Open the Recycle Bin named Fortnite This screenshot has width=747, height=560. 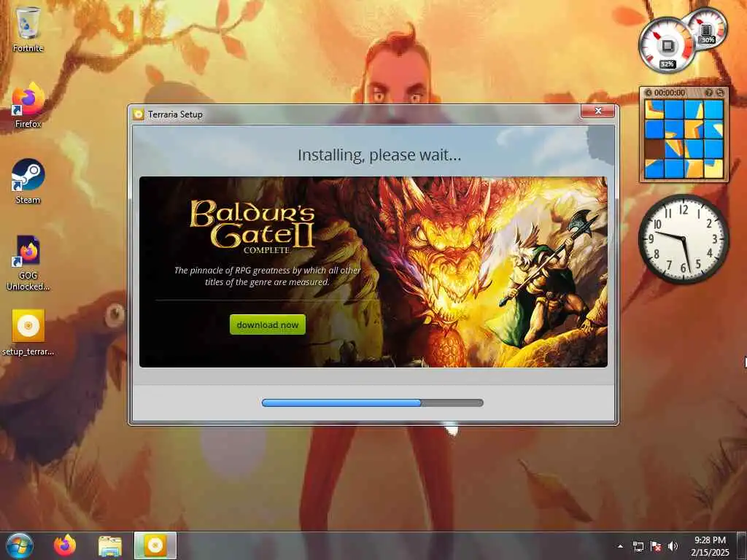click(x=28, y=28)
